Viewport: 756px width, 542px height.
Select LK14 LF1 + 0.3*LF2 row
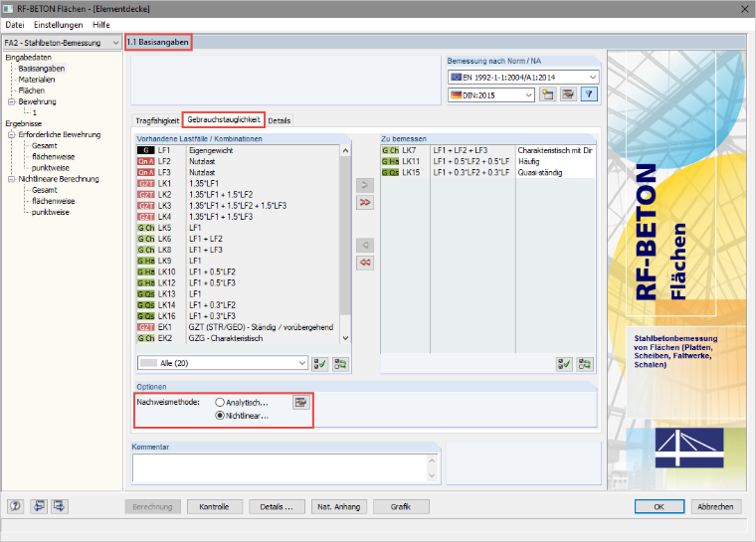[238, 305]
